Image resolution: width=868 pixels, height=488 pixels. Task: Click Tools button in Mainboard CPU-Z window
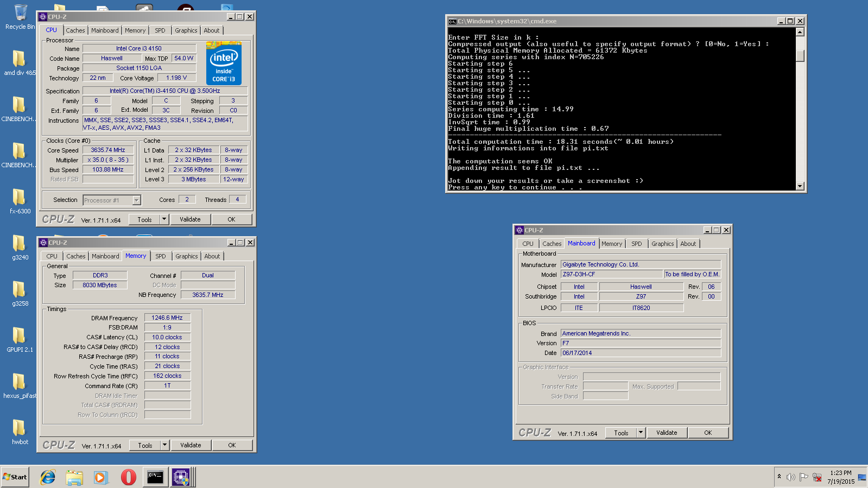coord(622,433)
